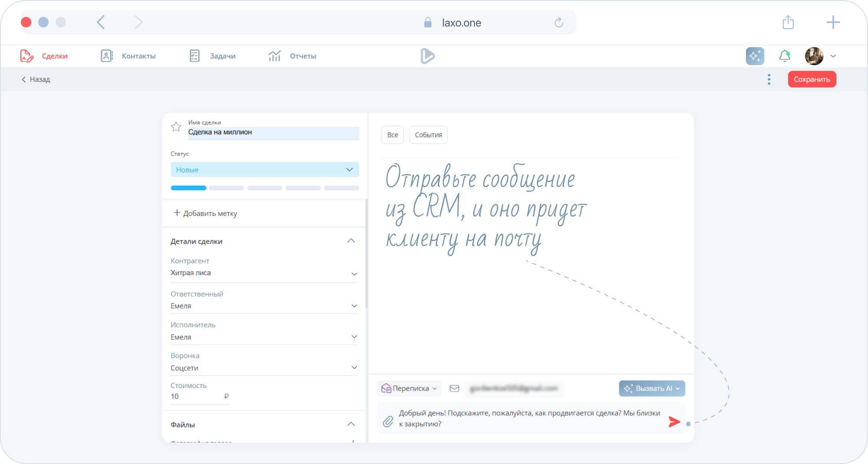The width and height of the screenshot is (868, 464).
Task: Click the star icon to favorite the deal
Action: 176,127
